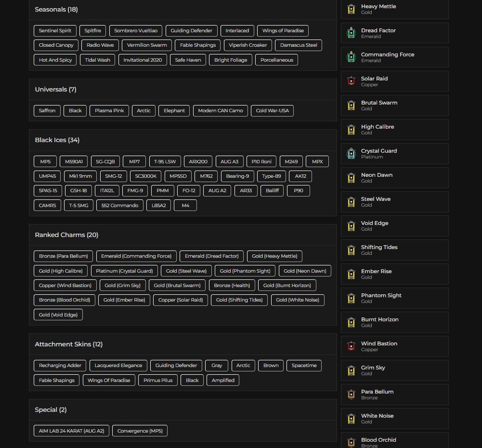Viewport: 482px width, 448px height.
Task: Click the Seasonals (18) section heading
Action: (x=56, y=10)
